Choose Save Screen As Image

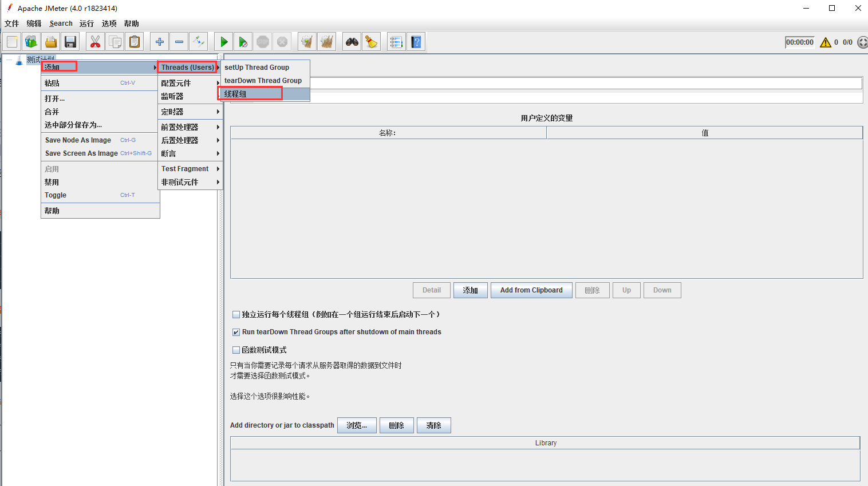click(x=100, y=153)
